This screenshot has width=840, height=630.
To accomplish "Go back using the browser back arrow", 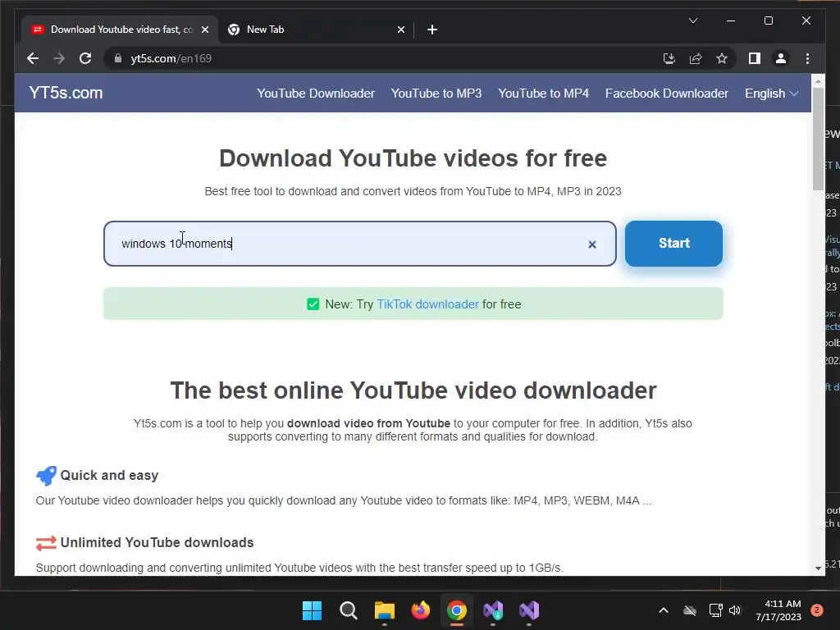I will [33, 58].
